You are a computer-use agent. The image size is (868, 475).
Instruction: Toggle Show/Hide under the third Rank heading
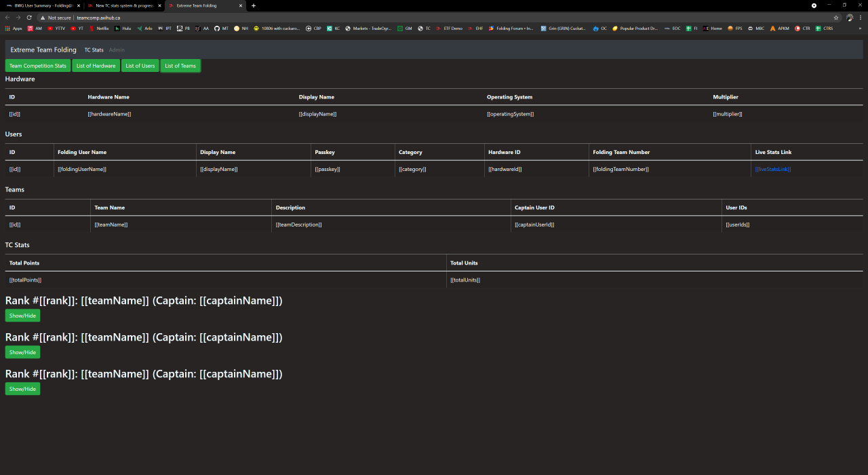click(x=22, y=389)
